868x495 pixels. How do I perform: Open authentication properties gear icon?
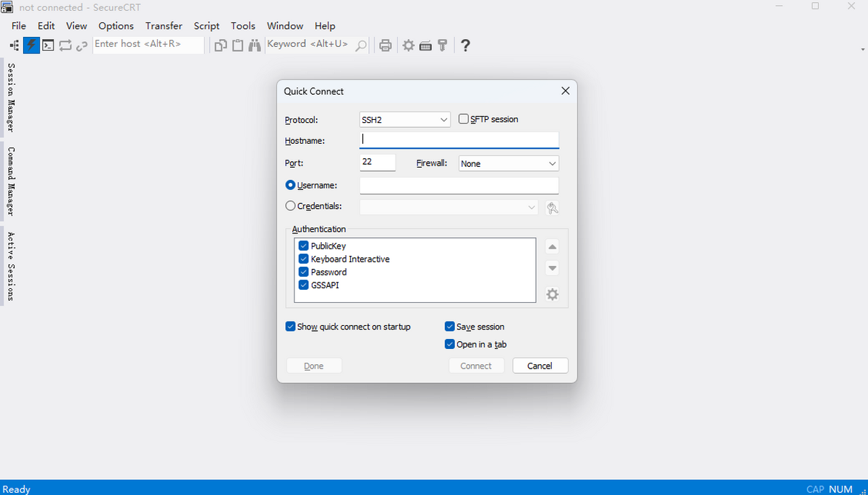[553, 294]
